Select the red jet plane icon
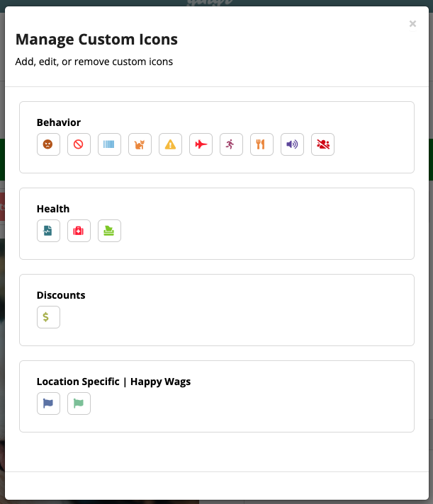This screenshot has width=433, height=504. 201,144
